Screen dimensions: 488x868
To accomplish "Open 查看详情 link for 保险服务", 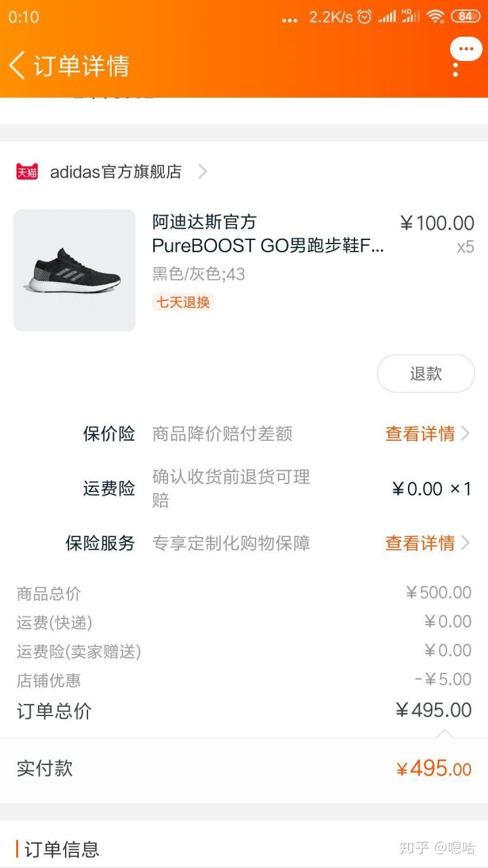I will point(420,543).
